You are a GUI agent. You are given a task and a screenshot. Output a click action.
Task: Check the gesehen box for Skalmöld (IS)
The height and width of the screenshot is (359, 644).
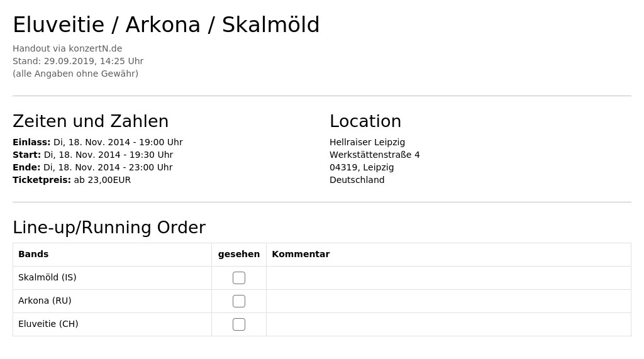[x=238, y=278]
